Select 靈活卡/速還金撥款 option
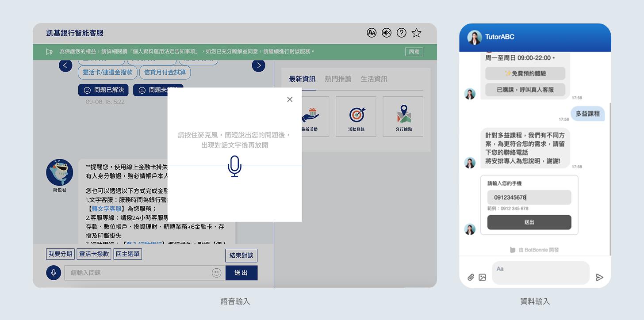The width and height of the screenshot is (644, 320). click(107, 72)
